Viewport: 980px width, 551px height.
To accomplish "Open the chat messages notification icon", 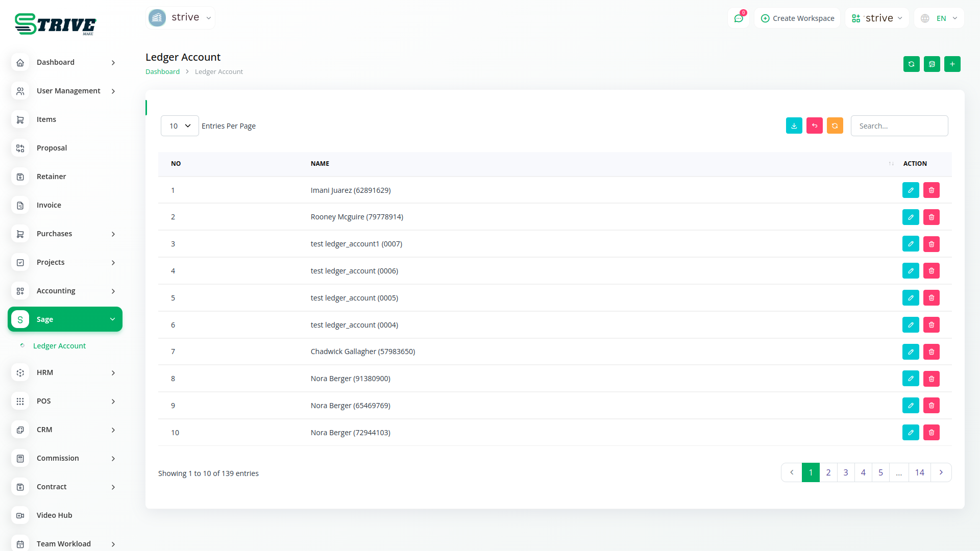I will tap(738, 18).
